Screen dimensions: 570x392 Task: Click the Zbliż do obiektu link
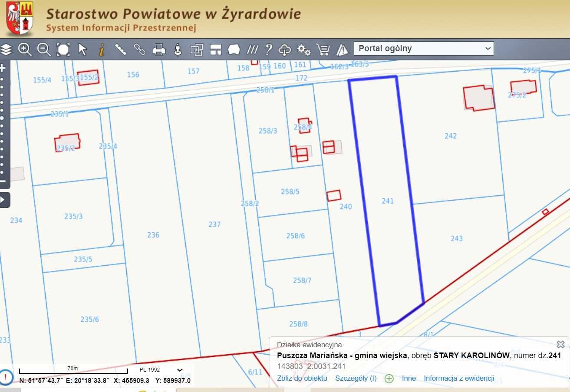pos(302,378)
